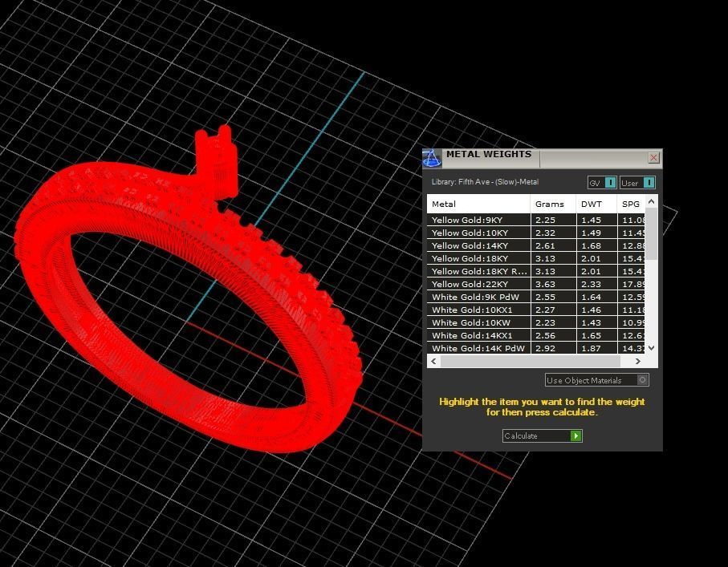This screenshot has height=567, width=728.
Task: Sort table by DWT column header
Action: coord(596,204)
